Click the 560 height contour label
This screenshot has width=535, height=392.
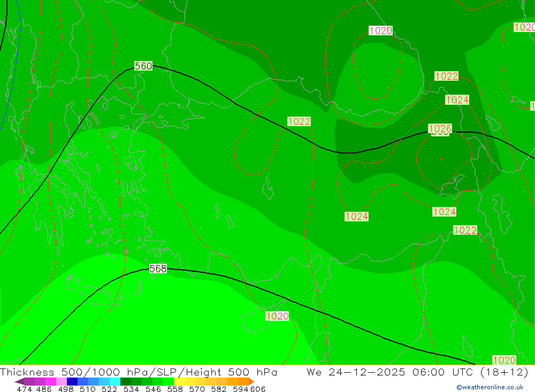coord(143,66)
